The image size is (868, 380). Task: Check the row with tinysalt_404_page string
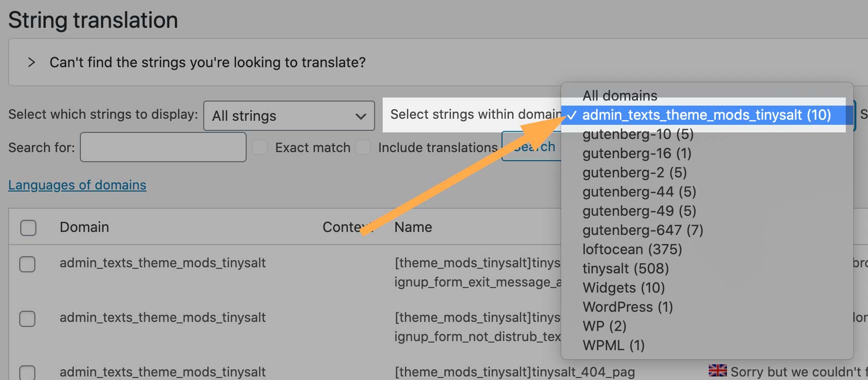pyautogui.click(x=27, y=373)
